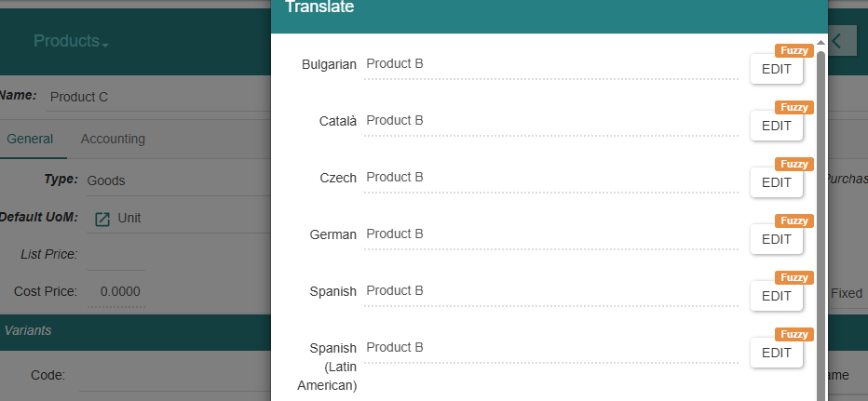Click the Fuzzy badge for Czech
This screenshot has height=401, width=868.
tap(794, 165)
